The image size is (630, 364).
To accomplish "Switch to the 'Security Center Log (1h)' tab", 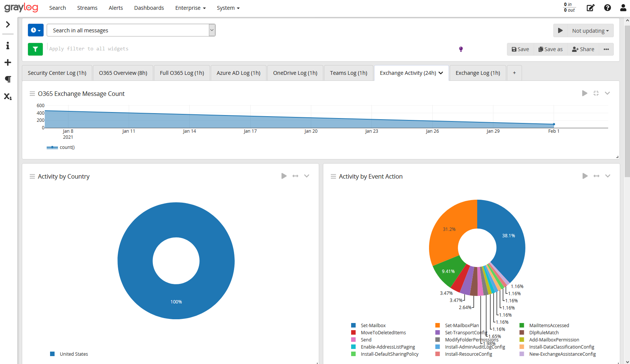I will pos(57,73).
